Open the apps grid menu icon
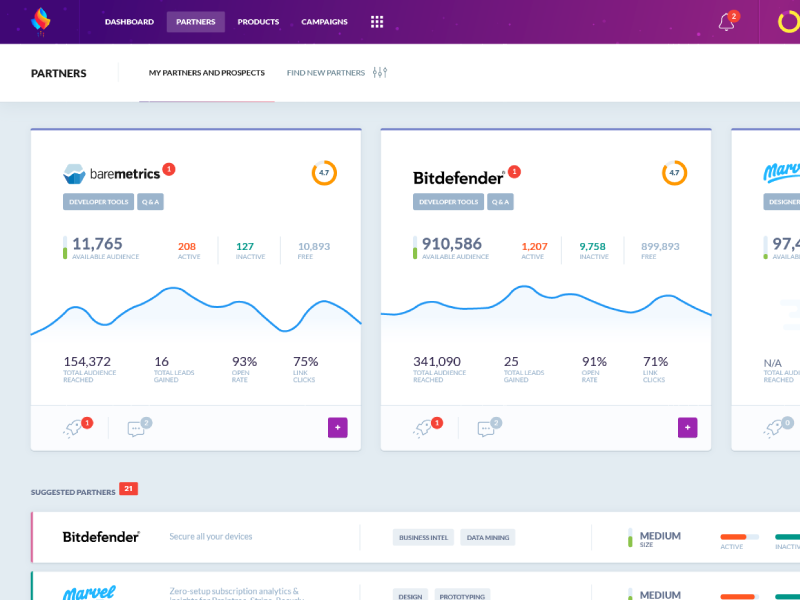 (x=377, y=22)
